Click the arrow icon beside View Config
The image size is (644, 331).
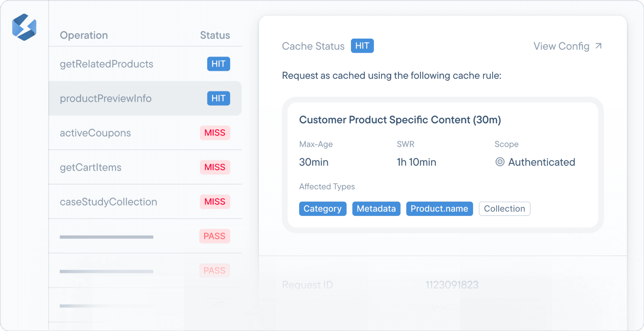point(599,46)
